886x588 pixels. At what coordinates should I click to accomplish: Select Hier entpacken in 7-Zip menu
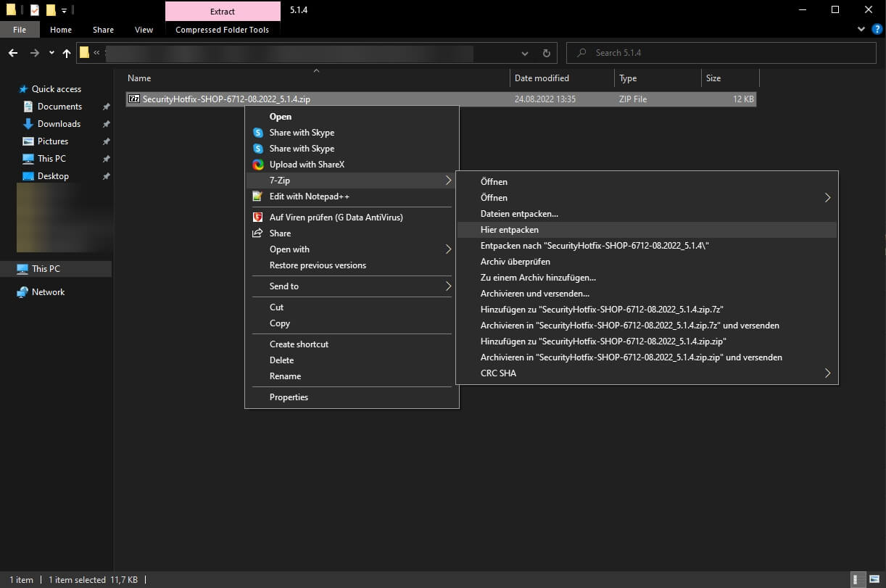(510, 230)
